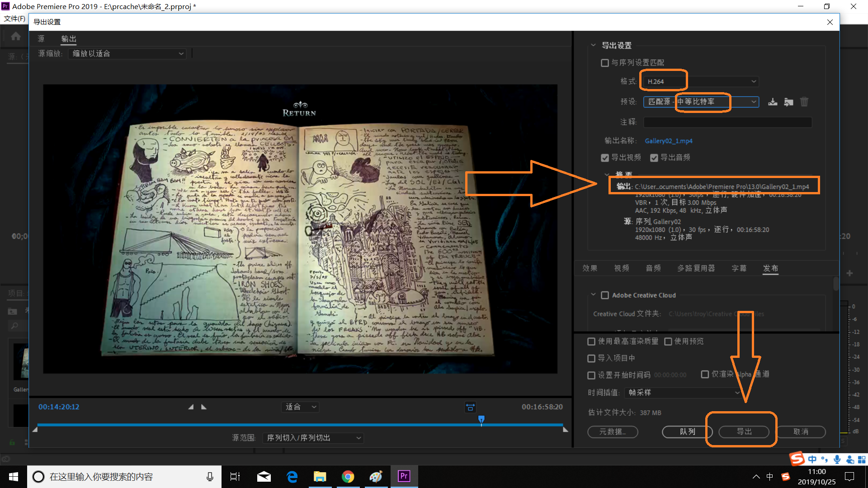The width and height of the screenshot is (868, 488).
Task: Open the Effects tab
Action: [x=590, y=268]
